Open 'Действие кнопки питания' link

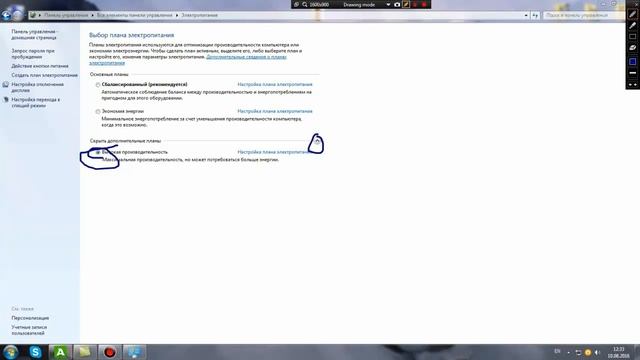click(x=40, y=66)
